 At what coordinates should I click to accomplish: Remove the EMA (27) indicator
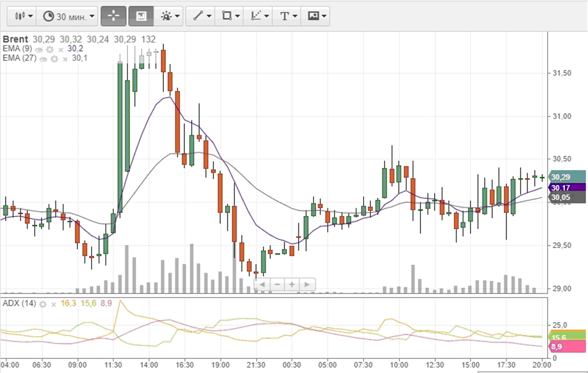[65, 59]
